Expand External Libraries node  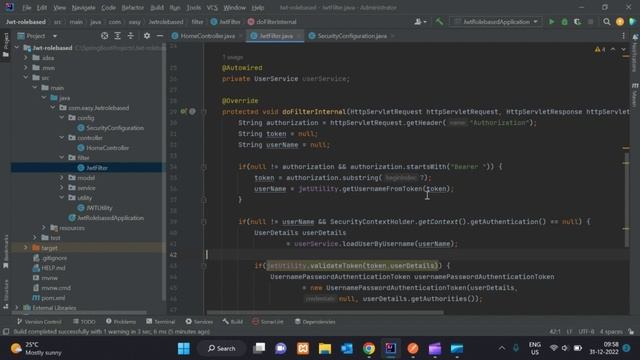17,307
